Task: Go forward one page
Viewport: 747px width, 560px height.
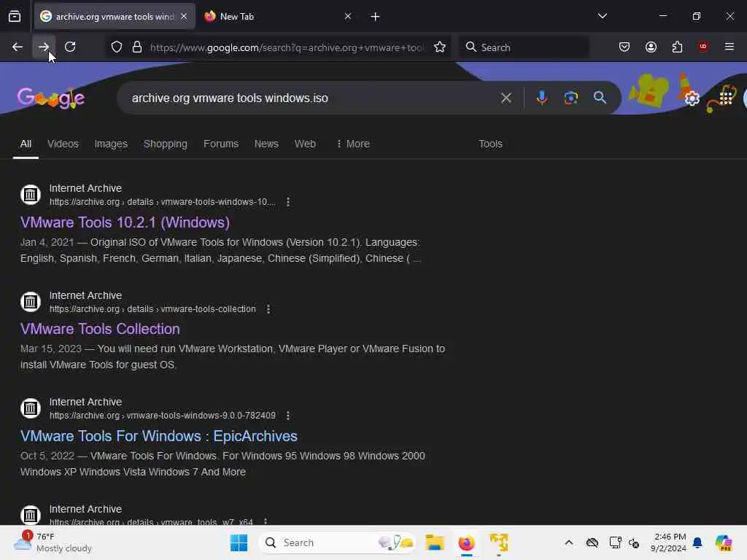Action: click(x=43, y=47)
